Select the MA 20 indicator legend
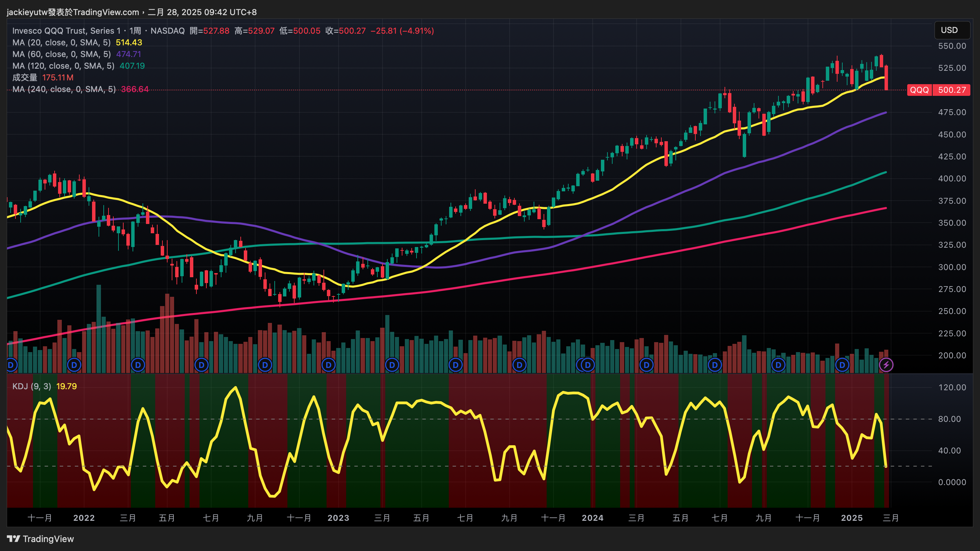 61,43
